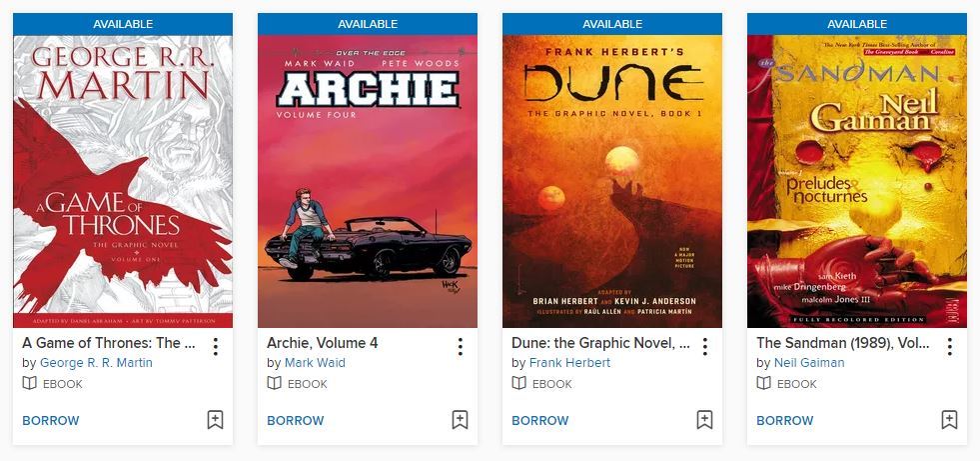Select the Dune graphic novel cover
980x461 pixels.
click(612, 181)
